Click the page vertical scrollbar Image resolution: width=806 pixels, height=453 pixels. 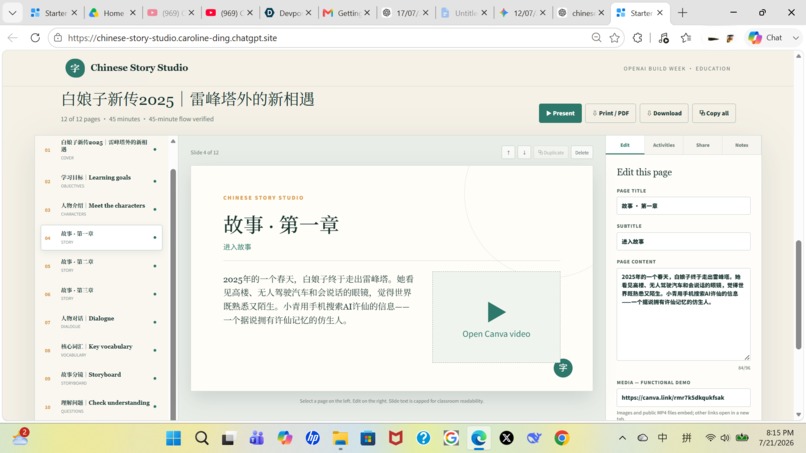[x=798, y=294]
